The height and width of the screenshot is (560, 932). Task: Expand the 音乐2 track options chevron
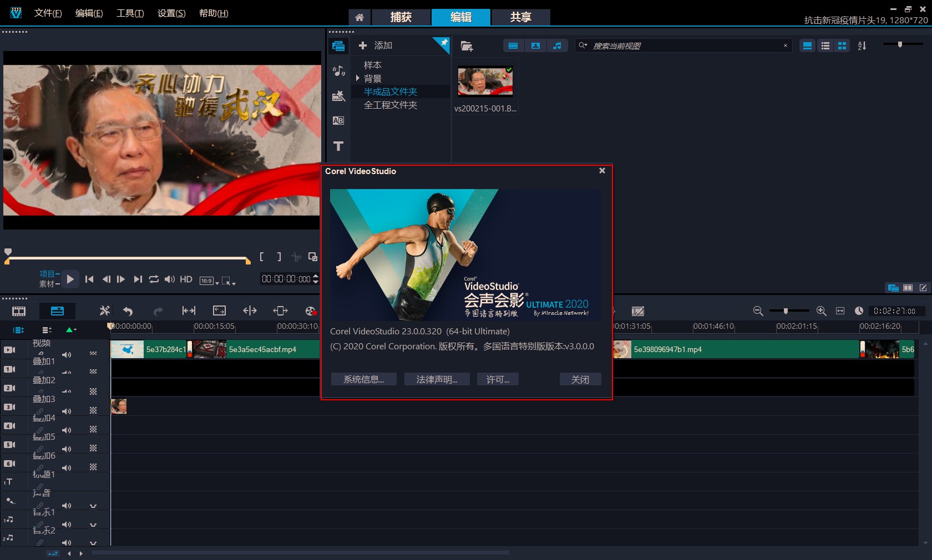93,543
